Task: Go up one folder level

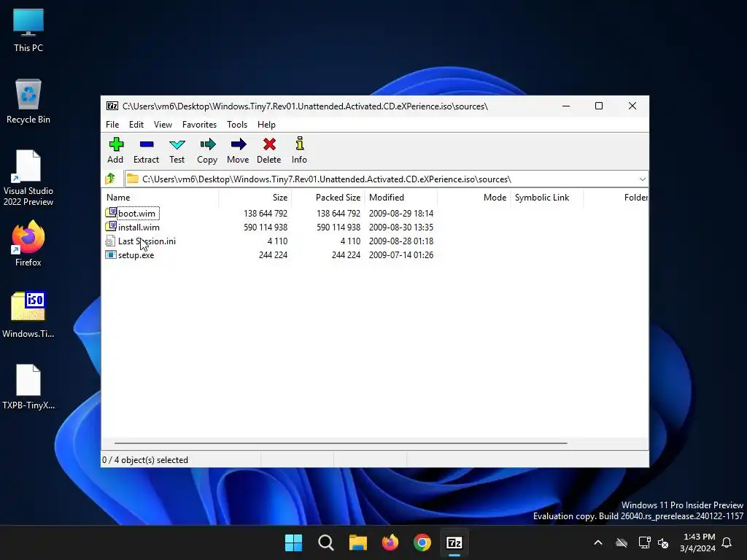Action: (x=110, y=179)
